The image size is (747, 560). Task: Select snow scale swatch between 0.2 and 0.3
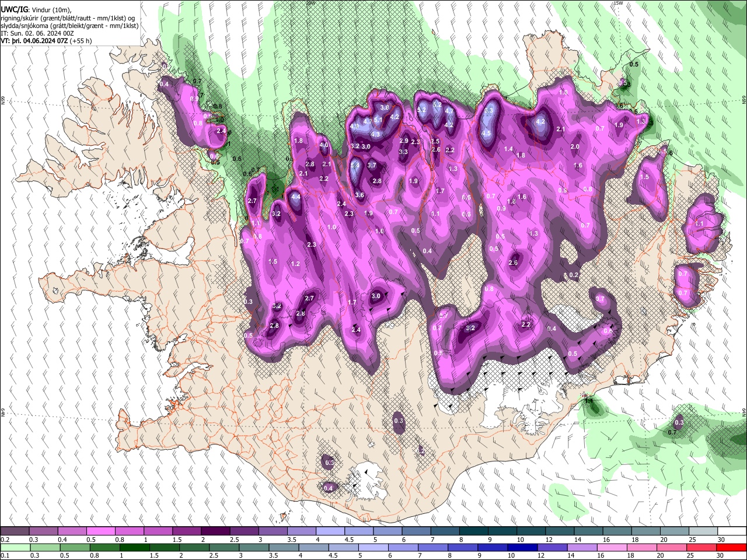point(15,531)
